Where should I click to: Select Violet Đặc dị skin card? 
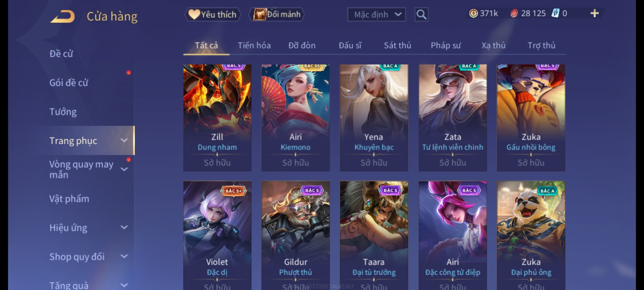[x=217, y=235]
